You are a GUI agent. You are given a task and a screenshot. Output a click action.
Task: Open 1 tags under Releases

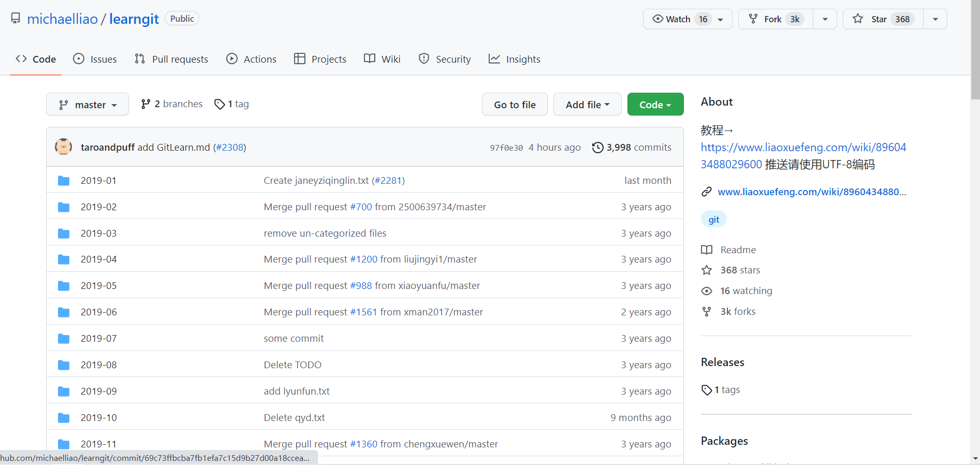pos(721,390)
